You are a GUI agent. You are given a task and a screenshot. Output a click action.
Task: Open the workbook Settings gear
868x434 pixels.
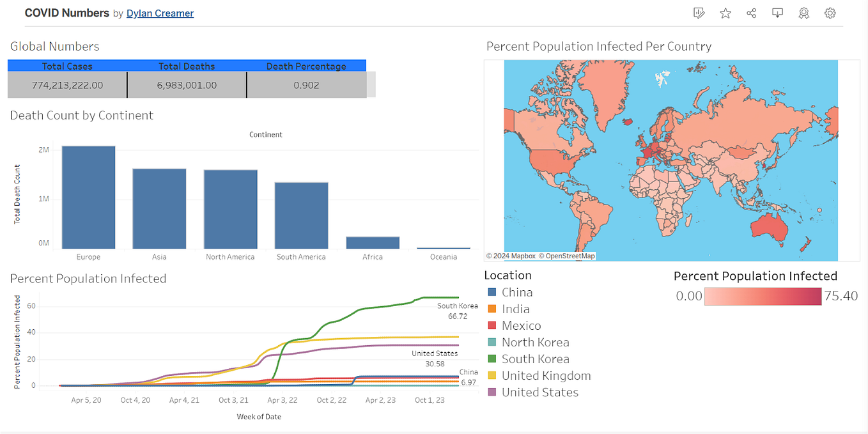[x=830, y=13]
